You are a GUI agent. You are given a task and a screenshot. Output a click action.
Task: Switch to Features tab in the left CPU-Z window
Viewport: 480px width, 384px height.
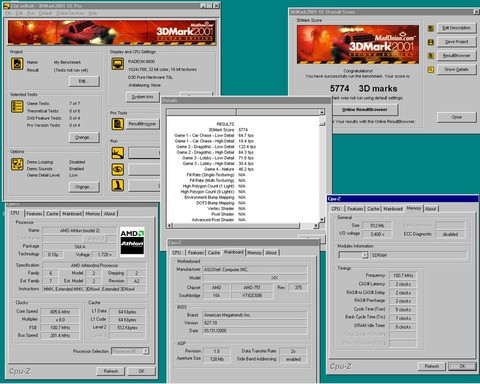(34, 214)
